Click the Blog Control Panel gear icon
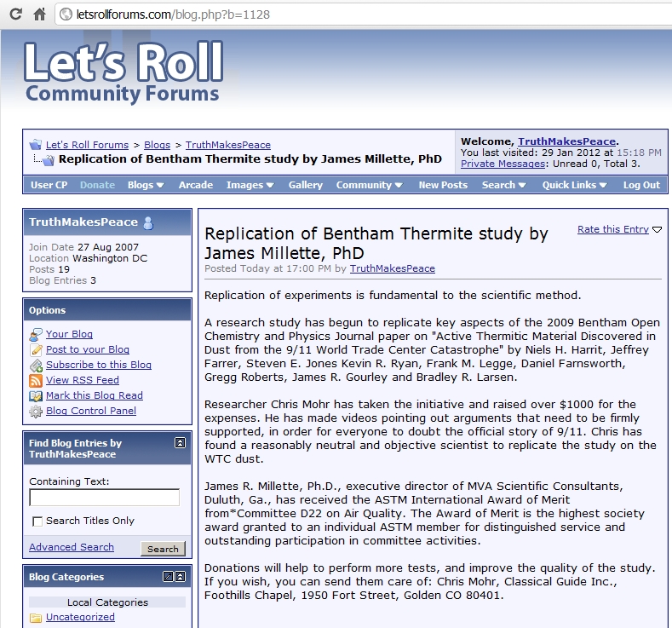672x628 pixels. [36, 412]
